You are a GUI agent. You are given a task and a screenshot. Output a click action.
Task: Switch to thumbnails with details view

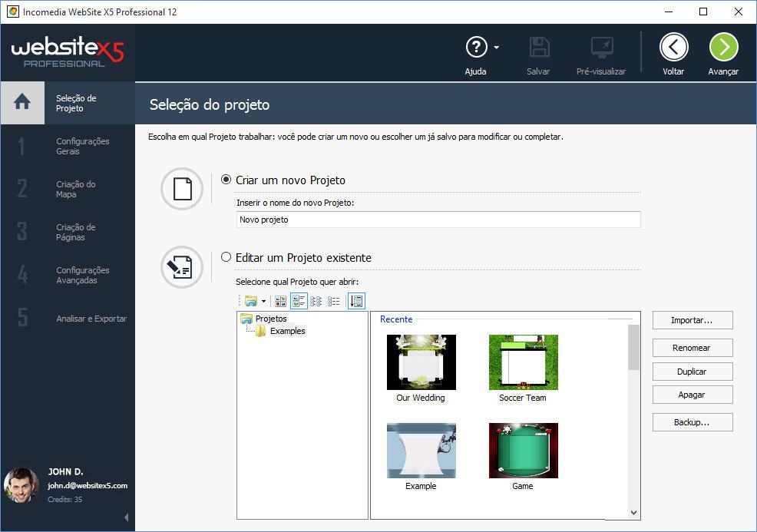[299, 301]
